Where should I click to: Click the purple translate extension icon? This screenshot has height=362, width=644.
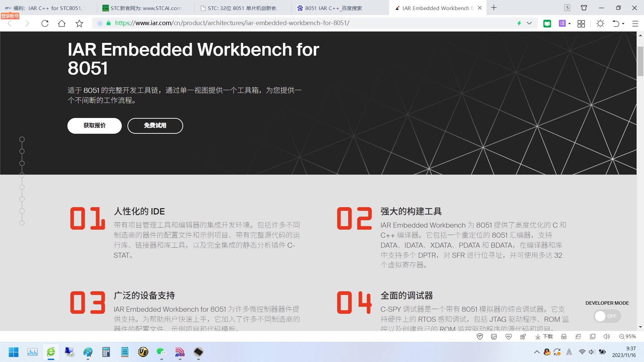[562, 23]
